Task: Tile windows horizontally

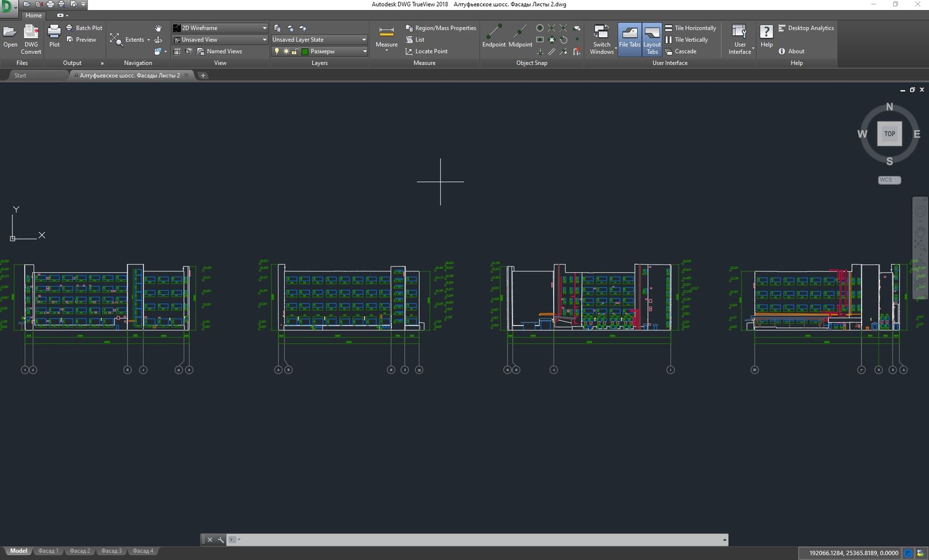Action: click(x=690, y=28)
